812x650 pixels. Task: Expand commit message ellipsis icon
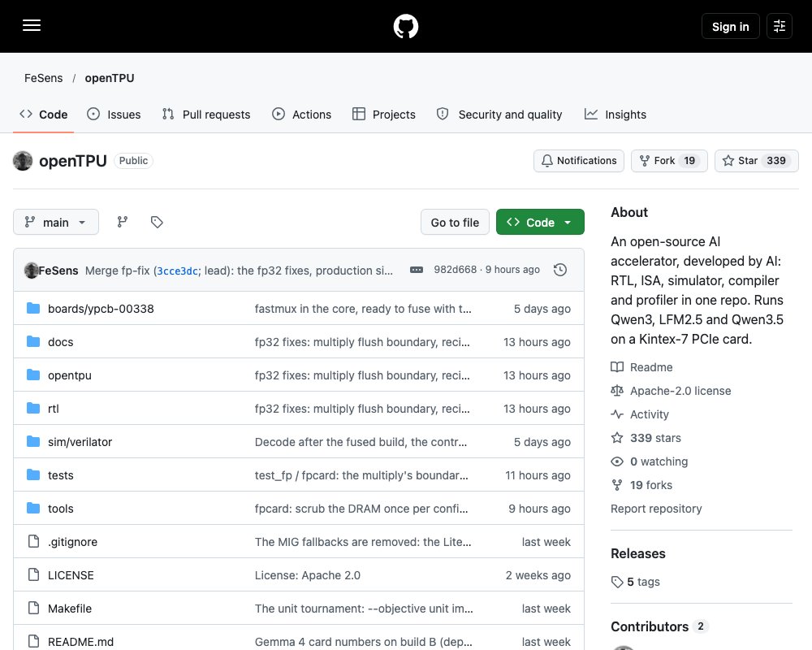tap(417, 270)
